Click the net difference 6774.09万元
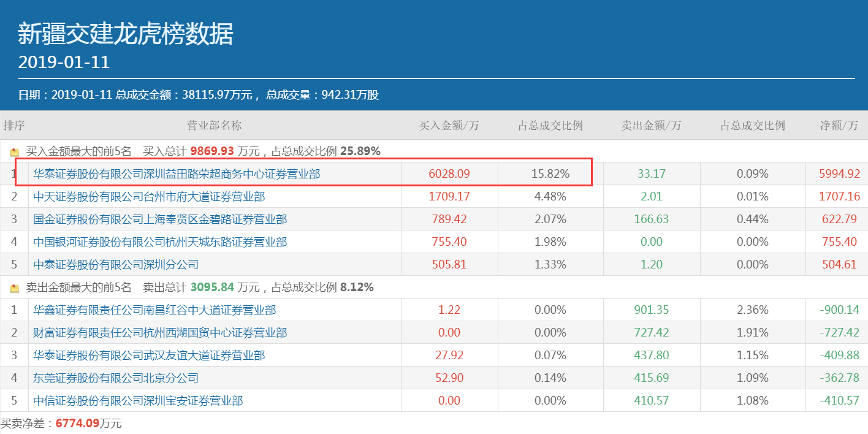This screenshot has width=868, height=434. pyautogui.click(x=89, y=423)
